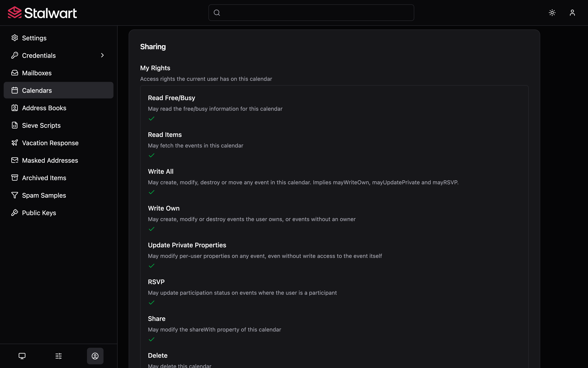Click the Update Private Properties title
The image size is (588, 368).
click(187, 245)
